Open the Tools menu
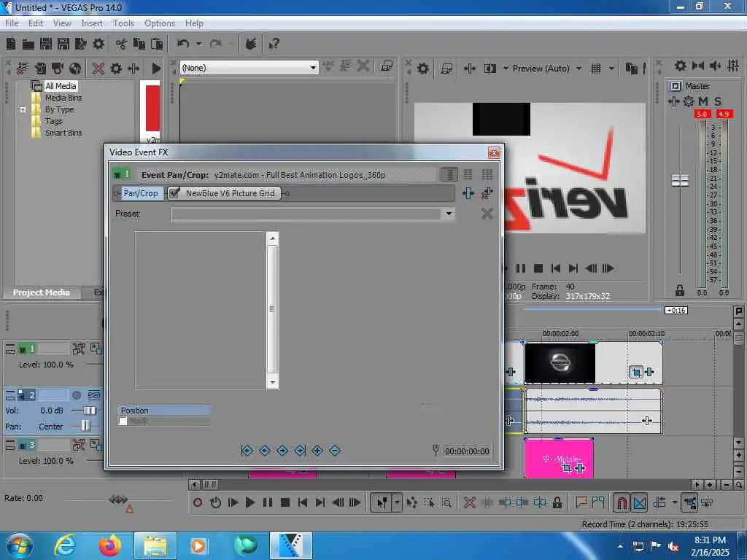The width and height of the screenshot is (747, 560). [x=123, y=23]
